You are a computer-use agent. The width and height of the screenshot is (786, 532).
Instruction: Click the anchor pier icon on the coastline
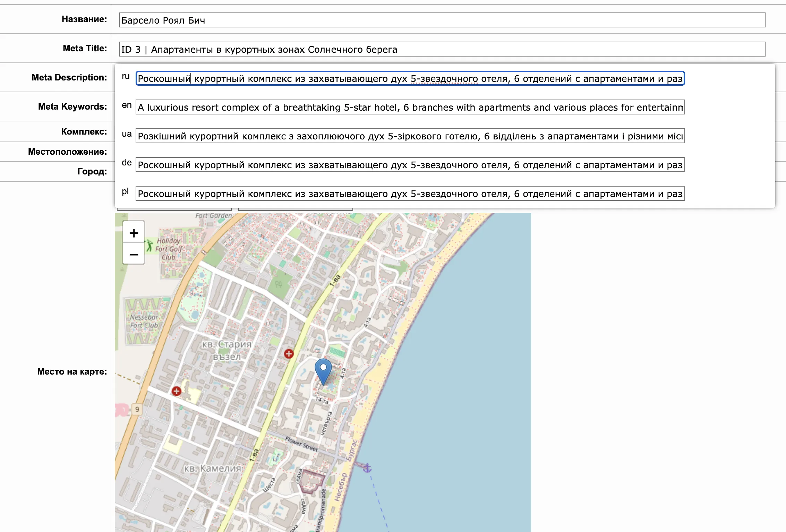pyautogui.click(x=367, y=468)
